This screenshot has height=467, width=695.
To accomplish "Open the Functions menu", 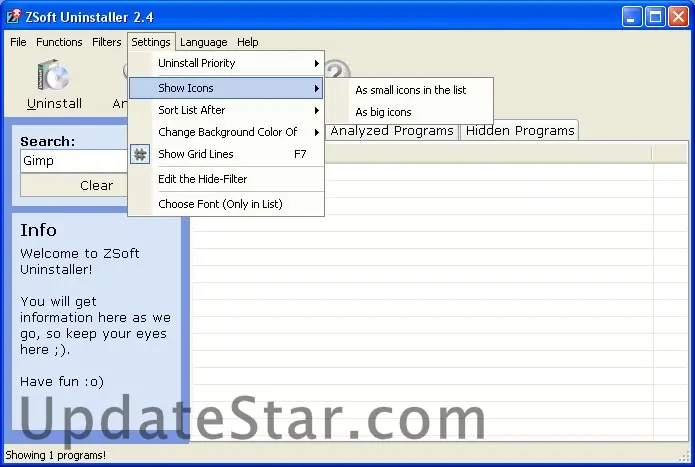I will click(x=59, y=42).
